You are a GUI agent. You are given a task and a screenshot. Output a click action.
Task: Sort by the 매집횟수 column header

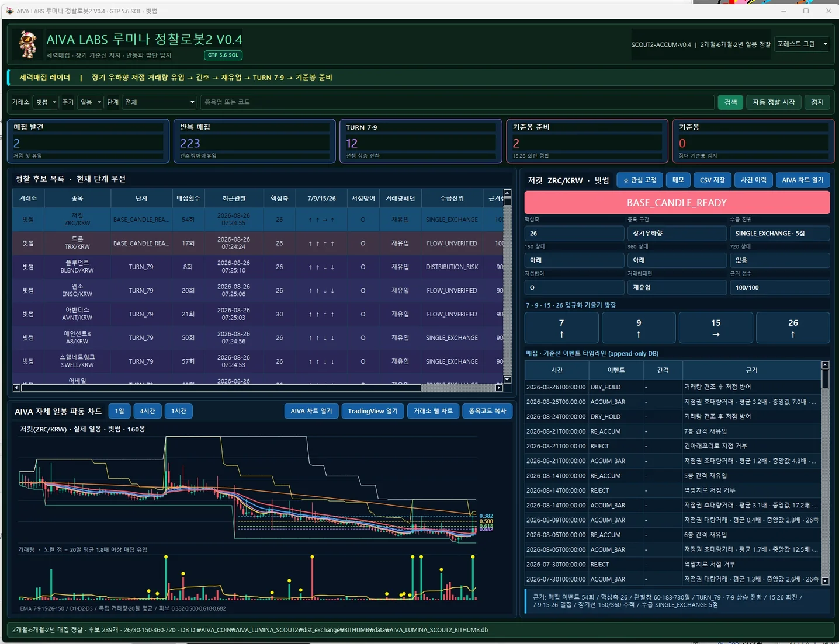(x=188, y=199)
